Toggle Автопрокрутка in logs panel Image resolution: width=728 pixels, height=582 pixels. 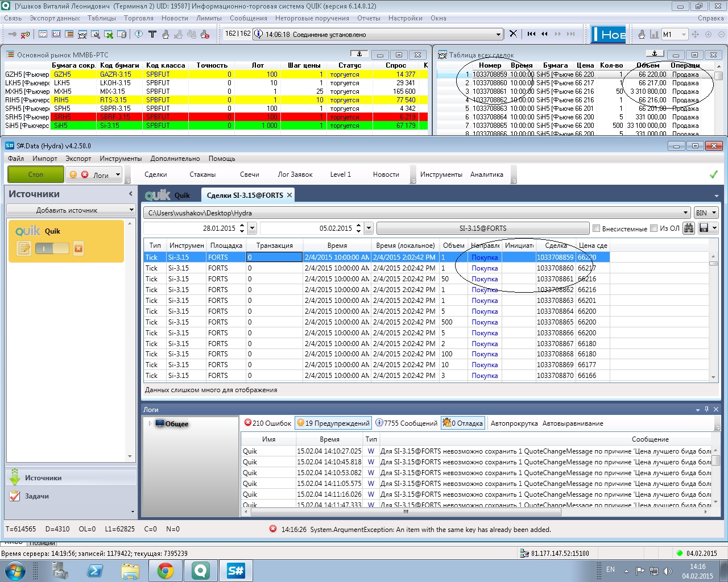pos(514,423)
